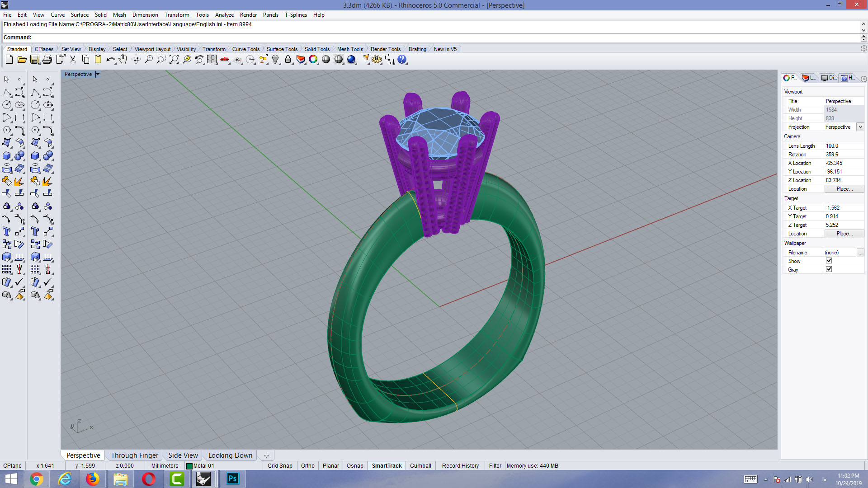The height and width of the screenshot is (488, 868).
Task: Click the red car icon
Action: (225, 59)
